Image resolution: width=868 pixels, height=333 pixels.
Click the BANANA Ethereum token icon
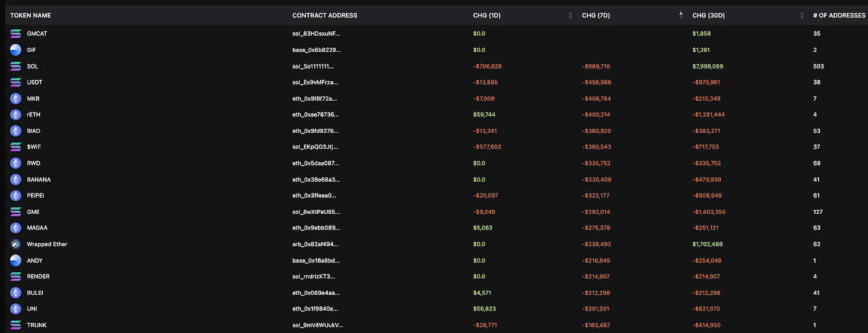pyautogui.click(x=15, y=179)
